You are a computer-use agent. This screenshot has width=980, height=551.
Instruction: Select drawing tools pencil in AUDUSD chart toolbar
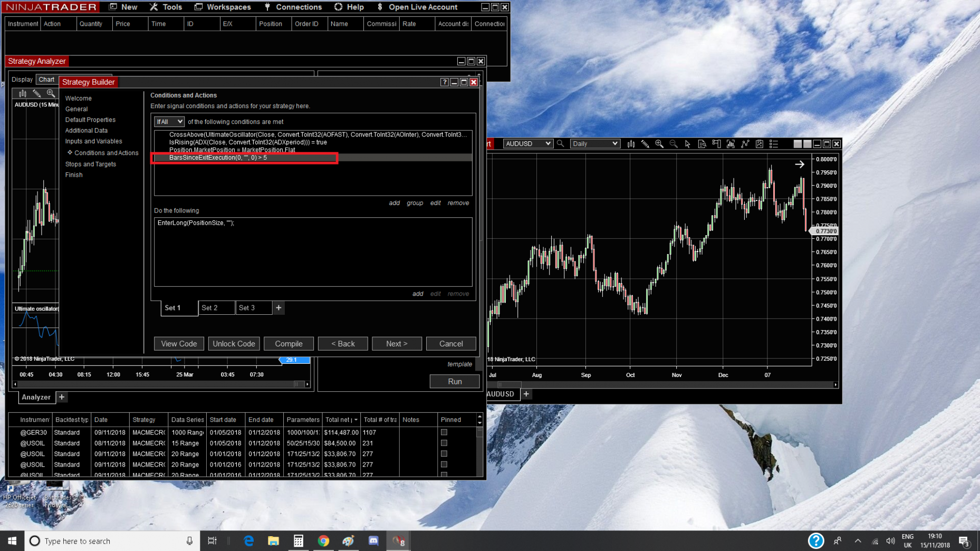(645, 143)
